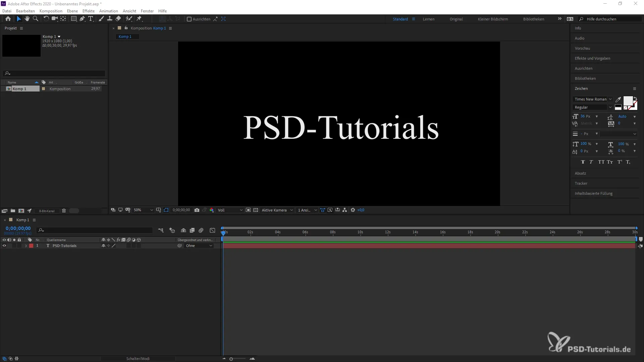Select the Horizontal Type tool
Image resolution: width=644 pixels, height=362 pixels.
[91, 19]
